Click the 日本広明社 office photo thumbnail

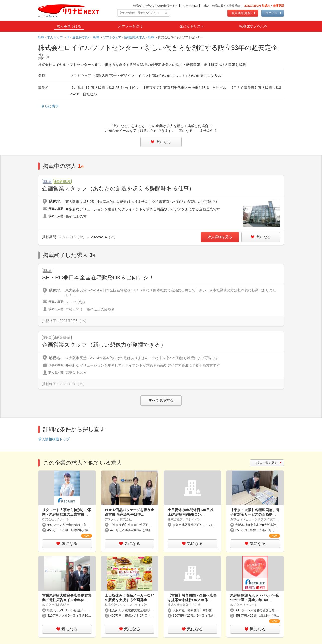tap(67, 573)
